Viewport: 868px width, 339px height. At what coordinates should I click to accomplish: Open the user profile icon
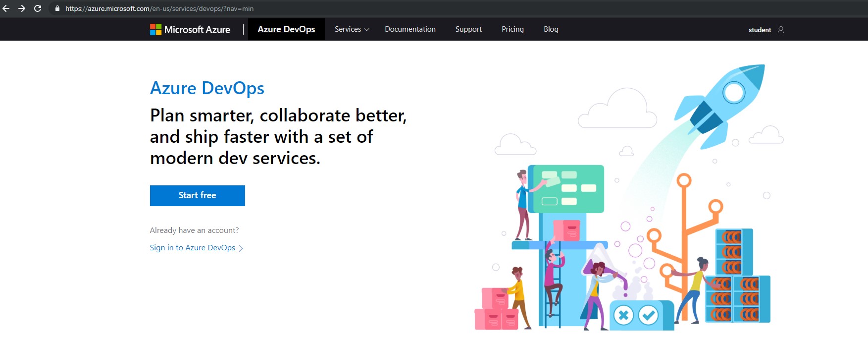(781, 30)
